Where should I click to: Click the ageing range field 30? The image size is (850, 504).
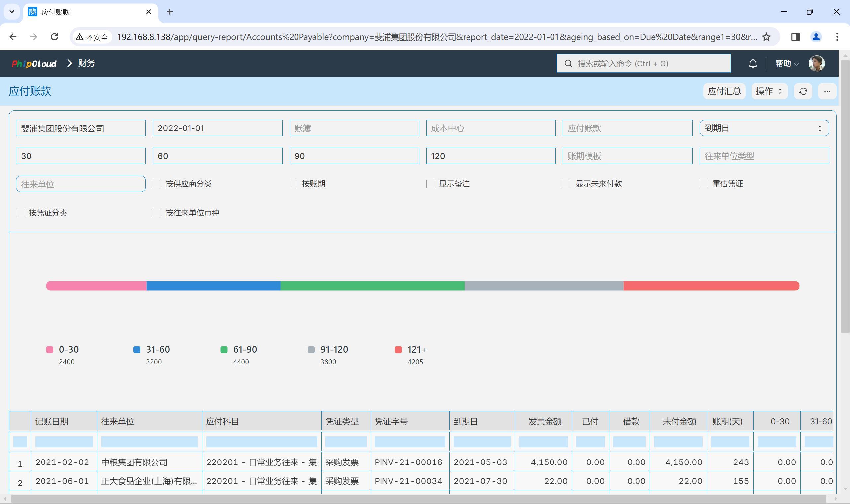(x=81, y=156)
